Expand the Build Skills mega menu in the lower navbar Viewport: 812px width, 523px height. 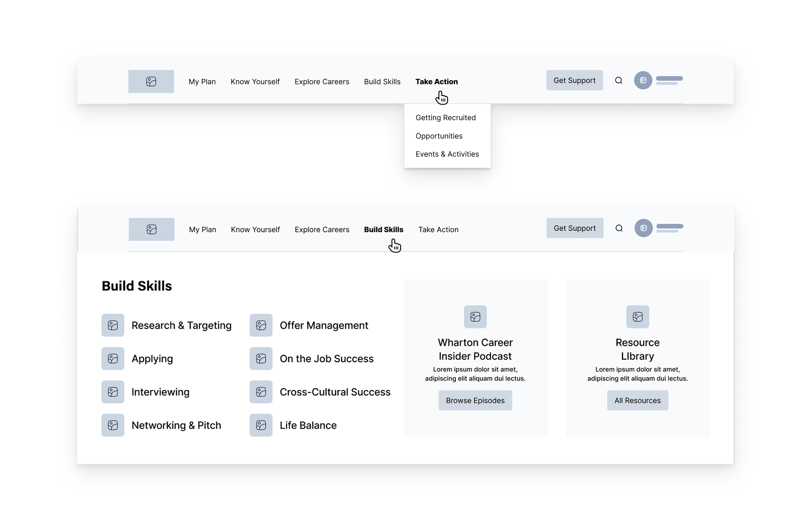tap(384, 229)
